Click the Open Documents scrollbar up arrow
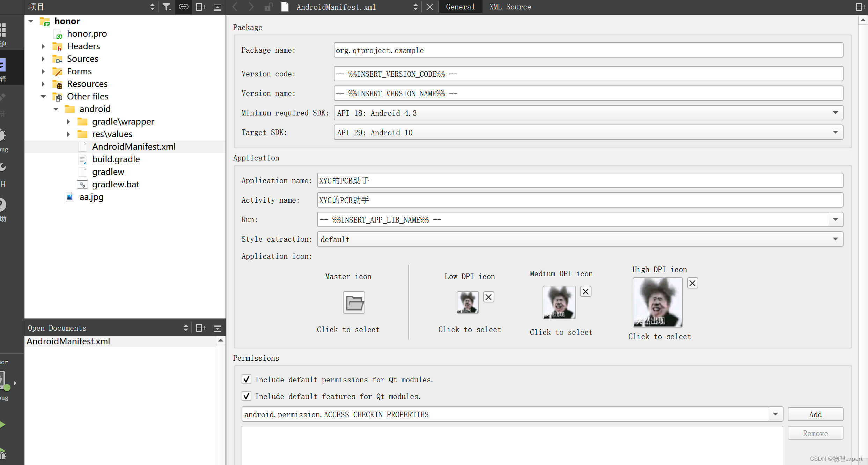The image size is (868, 465). 220,340
